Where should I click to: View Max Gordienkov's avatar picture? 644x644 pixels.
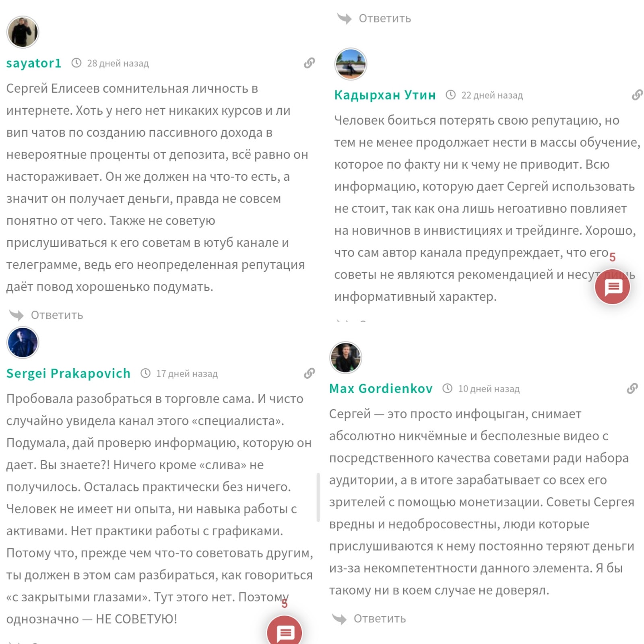point(345,357)
